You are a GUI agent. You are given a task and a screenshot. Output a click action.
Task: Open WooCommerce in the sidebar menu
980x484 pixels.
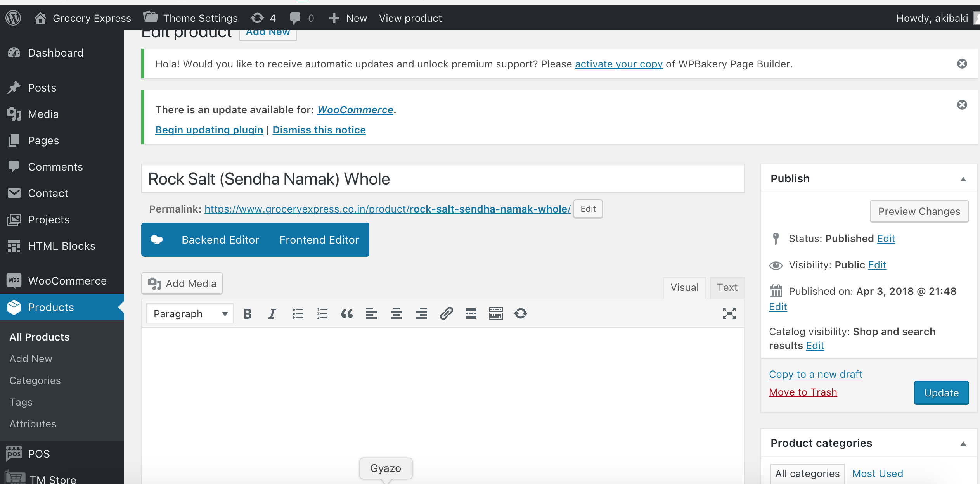(x=67, y=281)
